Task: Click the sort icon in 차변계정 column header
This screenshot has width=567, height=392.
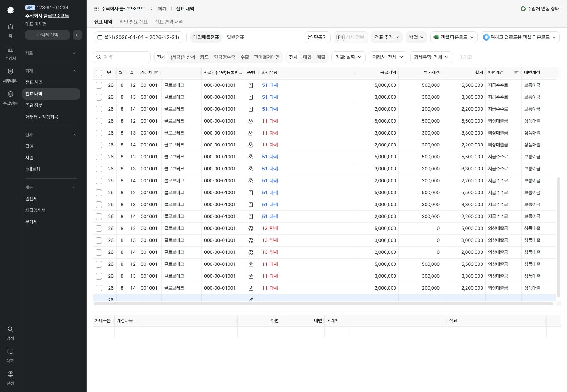Action: (x=516, y=73)
